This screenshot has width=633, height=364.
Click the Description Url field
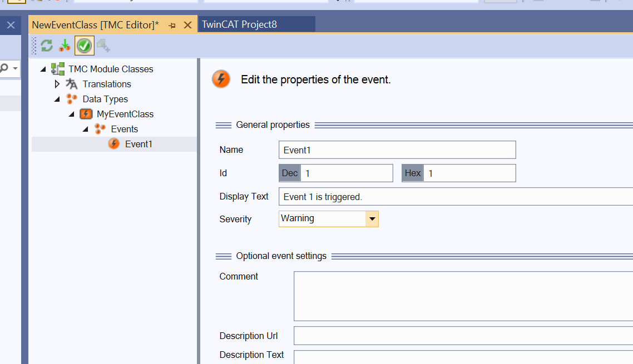[x=463, y=336]
